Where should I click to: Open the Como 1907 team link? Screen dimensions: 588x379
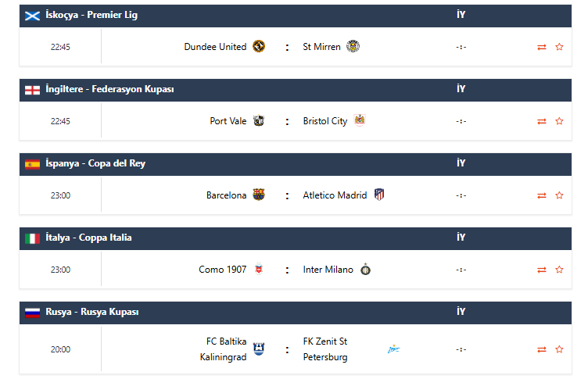pos(222,270)
